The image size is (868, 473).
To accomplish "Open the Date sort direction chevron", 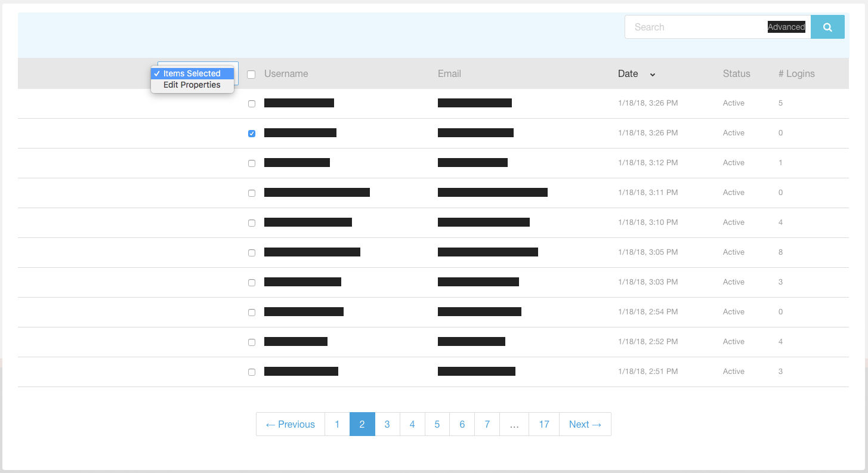I will 652,75.
